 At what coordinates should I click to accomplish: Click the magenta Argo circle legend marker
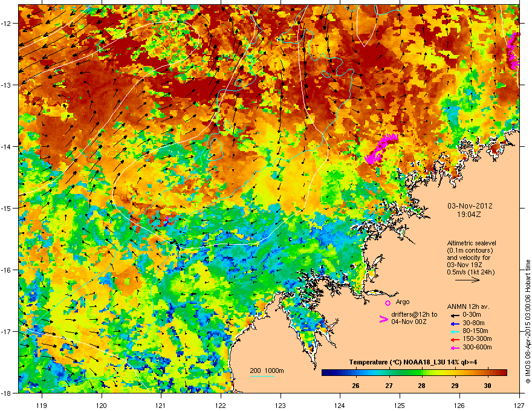click(388, 303)
